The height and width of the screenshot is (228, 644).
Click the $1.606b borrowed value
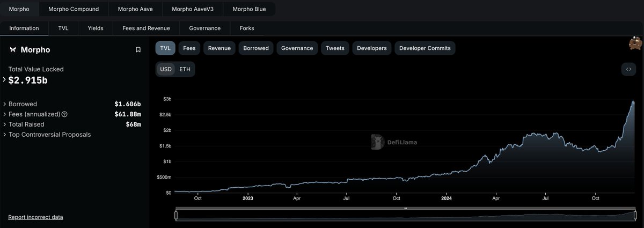click(128, 104)
